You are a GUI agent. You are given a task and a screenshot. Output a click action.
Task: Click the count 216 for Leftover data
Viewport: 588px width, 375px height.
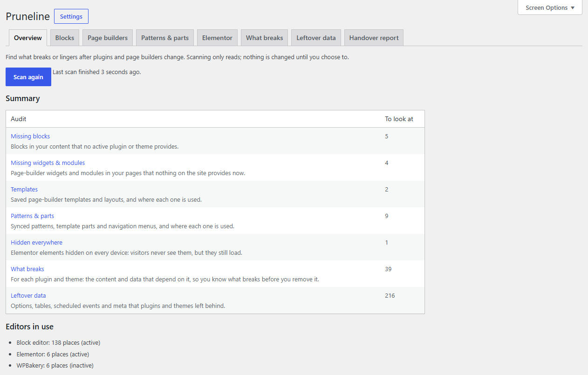click(390, 295)
